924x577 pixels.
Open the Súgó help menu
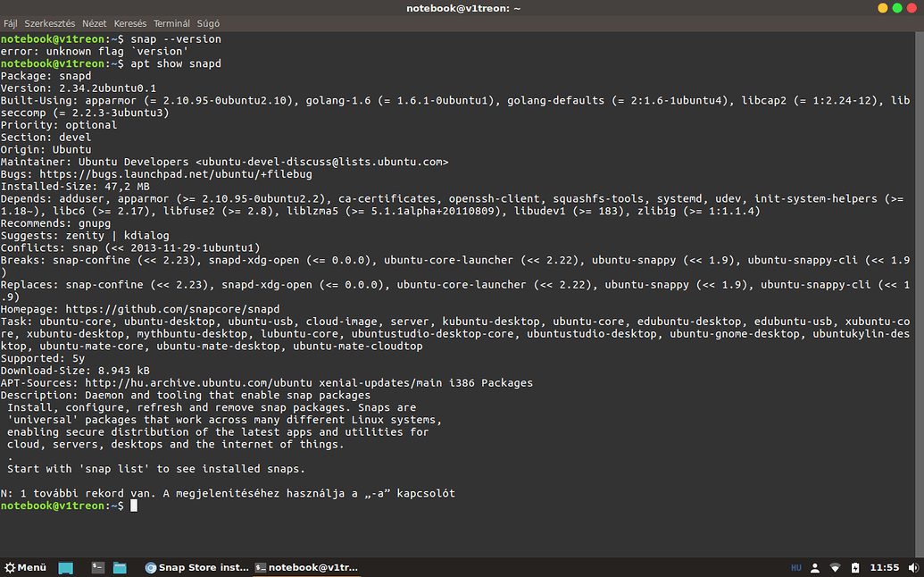[x=207, y=23]
